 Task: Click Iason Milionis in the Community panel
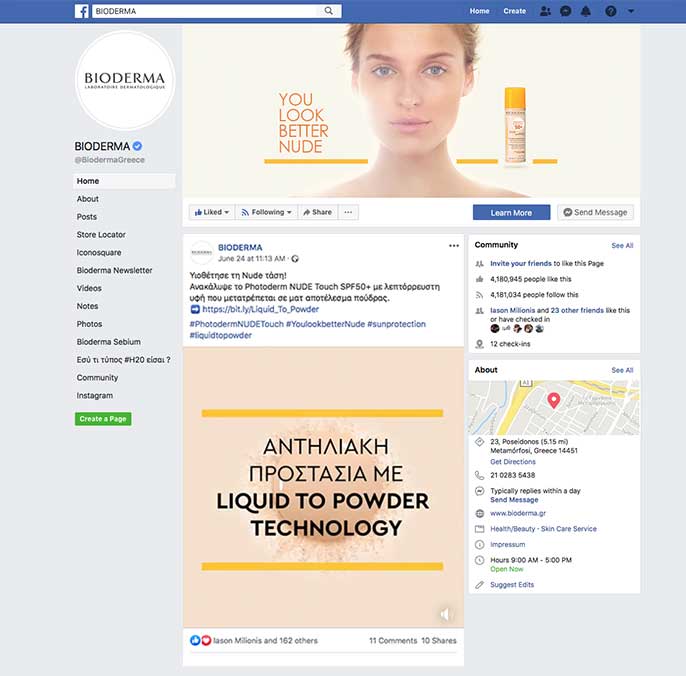point(512,310)
